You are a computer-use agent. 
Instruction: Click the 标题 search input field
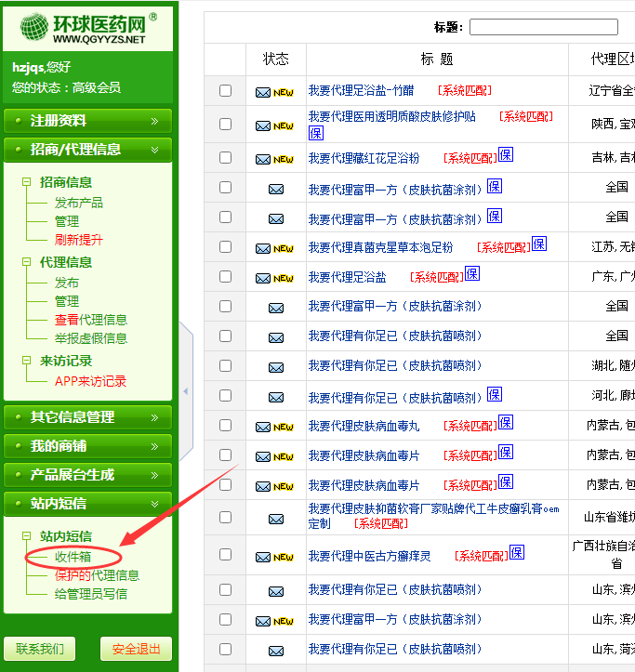tap(543, 27)
